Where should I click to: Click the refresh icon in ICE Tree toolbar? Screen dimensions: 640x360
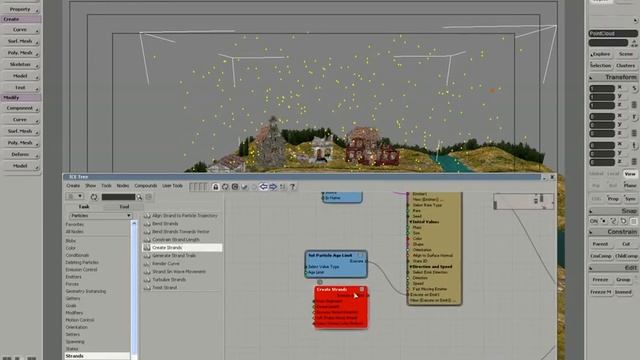[225, 187]
